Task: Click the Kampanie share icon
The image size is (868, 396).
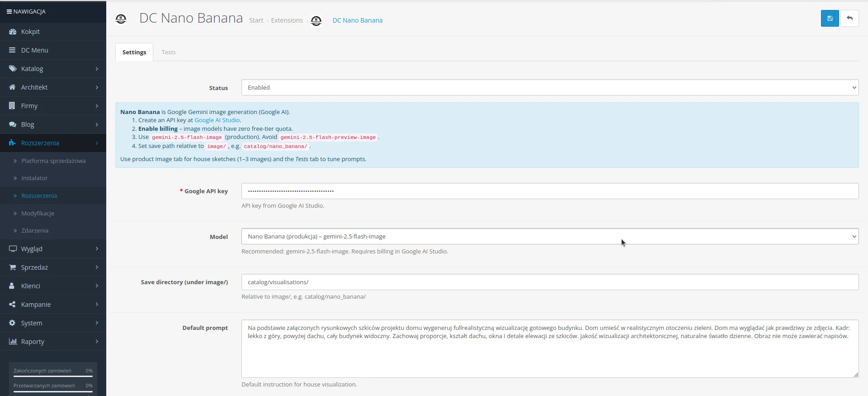Action: (x=12, y=305)
